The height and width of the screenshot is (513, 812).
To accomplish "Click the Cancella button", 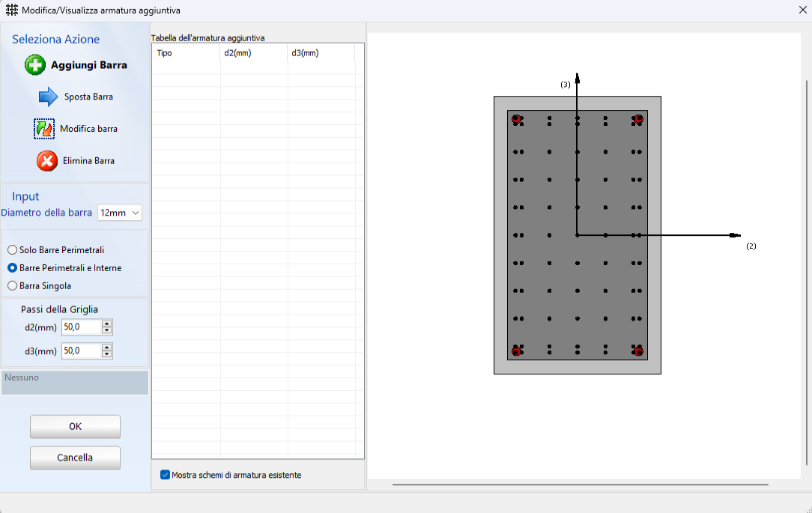I will [x=75, y=458].
